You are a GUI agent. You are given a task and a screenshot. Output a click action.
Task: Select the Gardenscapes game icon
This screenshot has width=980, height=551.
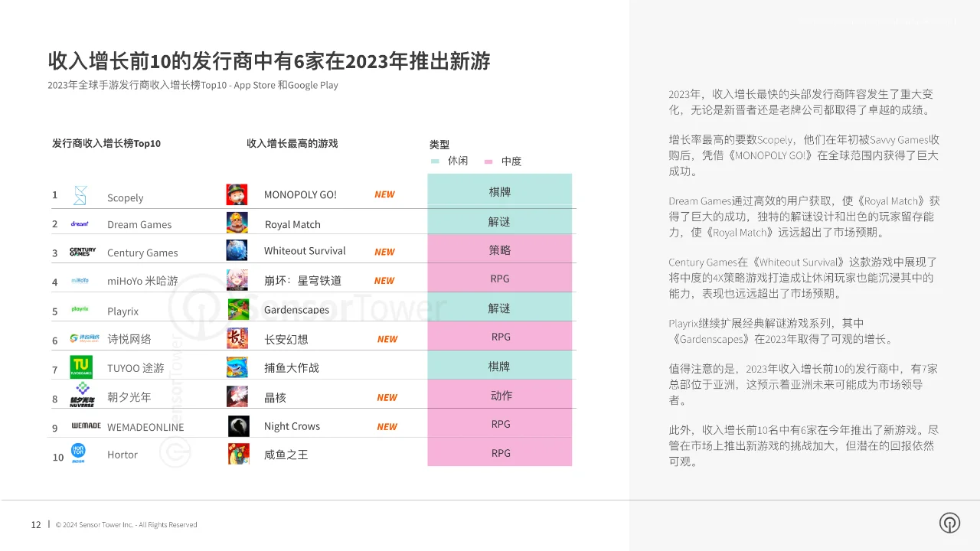click(x=238, y=309)
